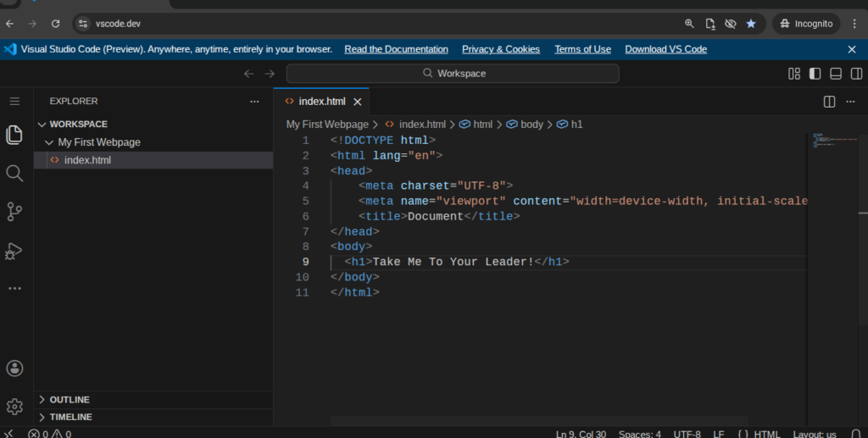Toggle the Secondary Side Bar visibility
The width and height of the screenshot is (868, 438).
pos(855,74)
